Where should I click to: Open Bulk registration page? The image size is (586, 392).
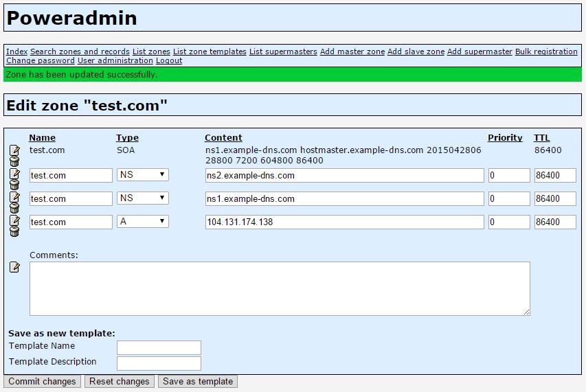pyautogui.click(x=546, y=51)
